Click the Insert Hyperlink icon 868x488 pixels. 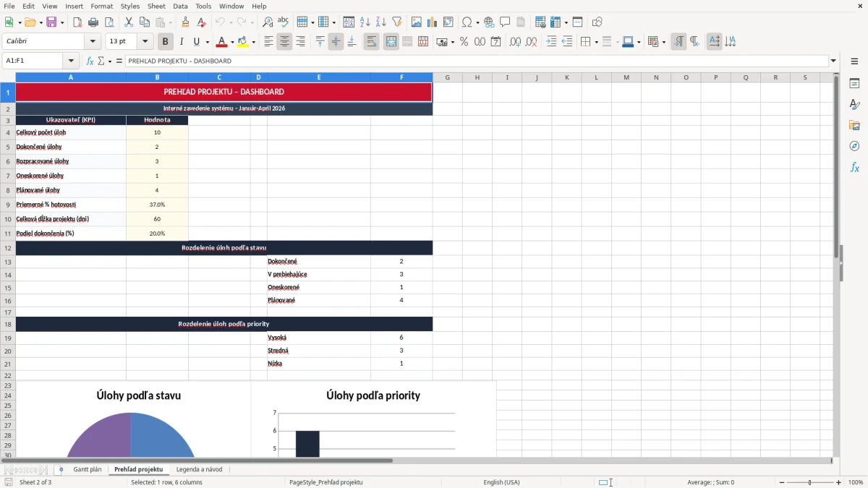click(x=489, y=22)
